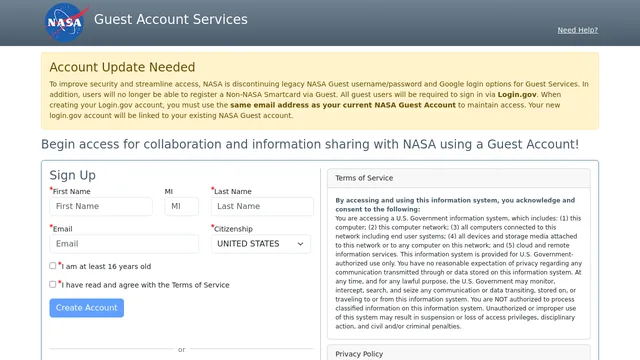Click the Privacy Policy panel header

pos(458,353)
